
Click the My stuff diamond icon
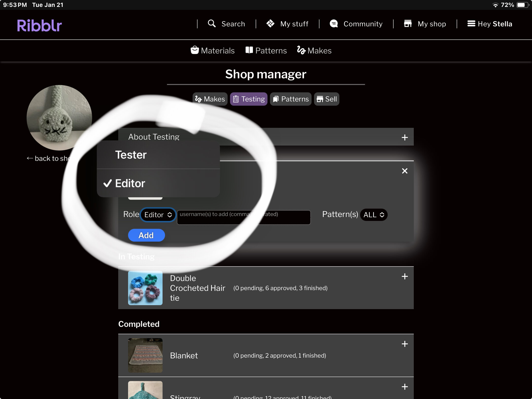(270, 24)
